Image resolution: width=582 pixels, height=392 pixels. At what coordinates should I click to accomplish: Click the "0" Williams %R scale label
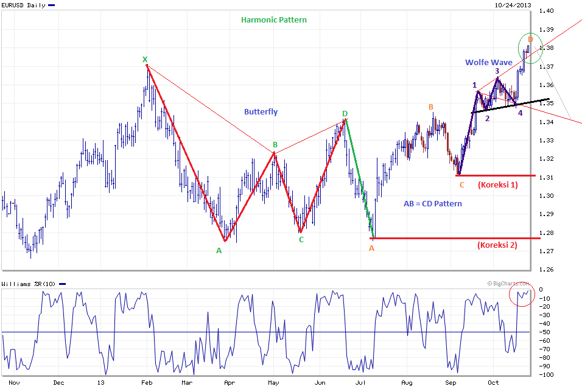[541, 290]
